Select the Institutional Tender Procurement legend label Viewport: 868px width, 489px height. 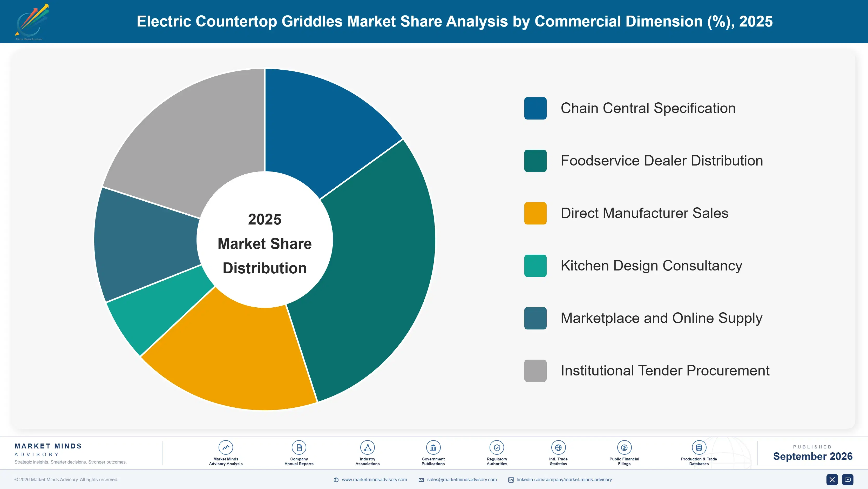click(x=665, y=371)
